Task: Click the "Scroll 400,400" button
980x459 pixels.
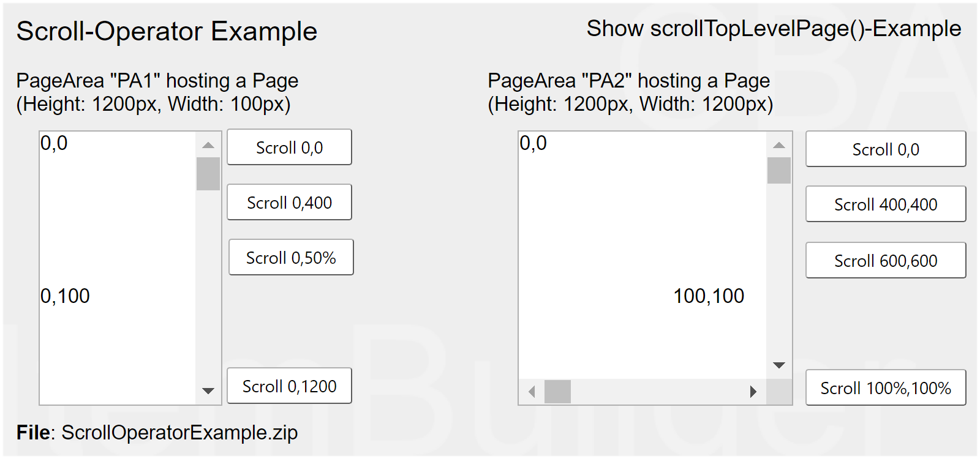Action: [886, 204]
